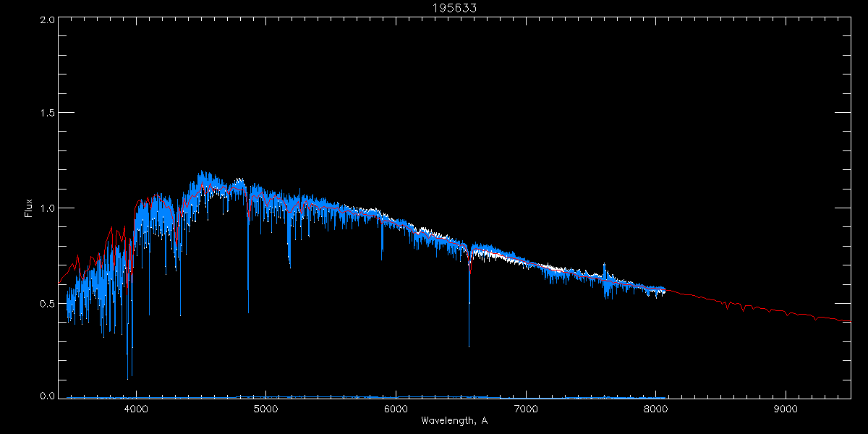Click the 0.0 flux axis label
The image size is (868, 434).
click(x=47, y=396)
